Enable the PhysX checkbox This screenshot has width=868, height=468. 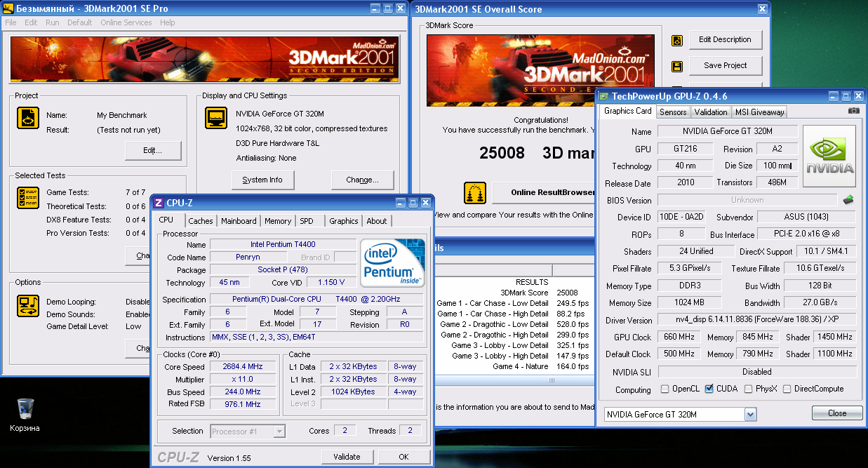pyautogui.click(x=749, y=389)
